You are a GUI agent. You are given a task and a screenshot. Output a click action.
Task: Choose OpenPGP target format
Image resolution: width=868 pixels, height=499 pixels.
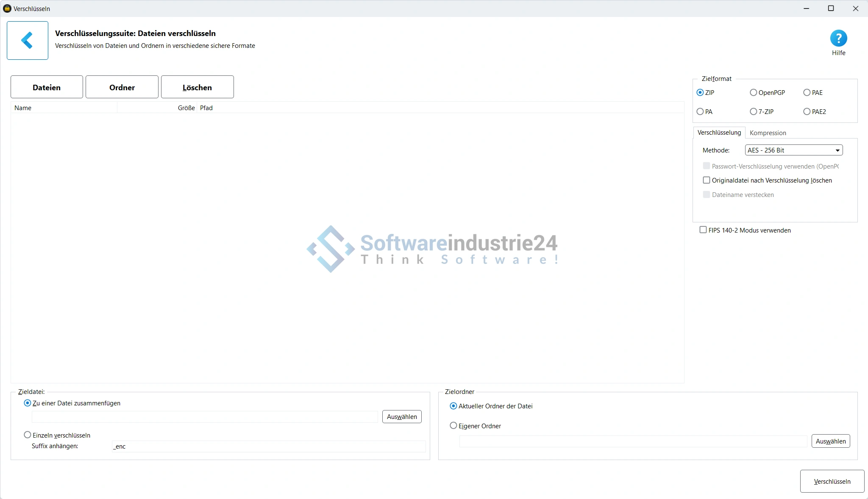(754, 92)
